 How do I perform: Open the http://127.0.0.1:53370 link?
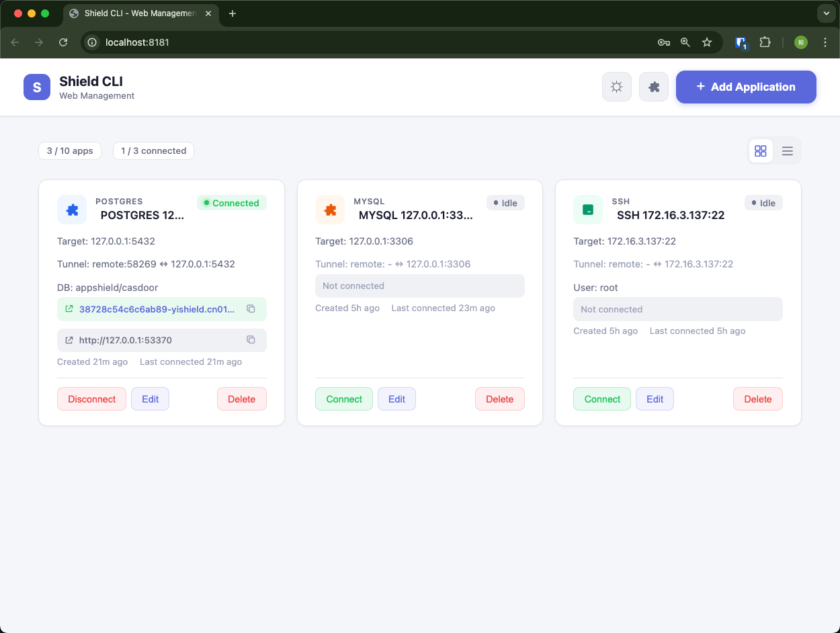[x=126, y=340]
